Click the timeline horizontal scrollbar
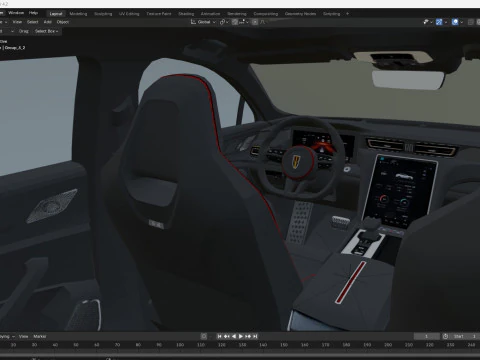This screenshot has width=480, height=360. coord(240,355)
